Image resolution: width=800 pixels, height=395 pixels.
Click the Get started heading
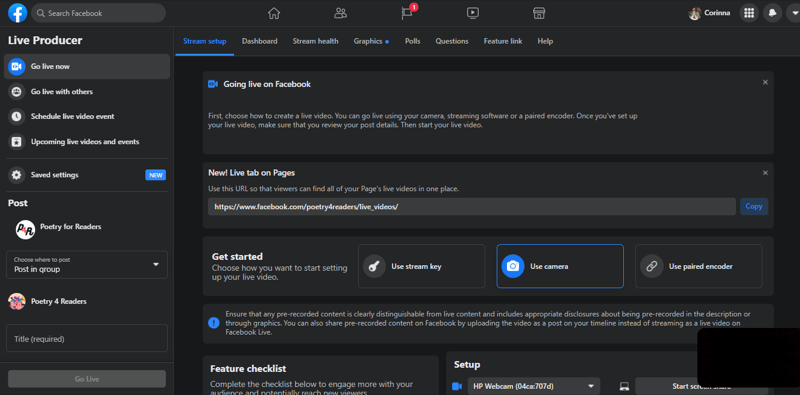pyautogui.click(x=237, y=257)
